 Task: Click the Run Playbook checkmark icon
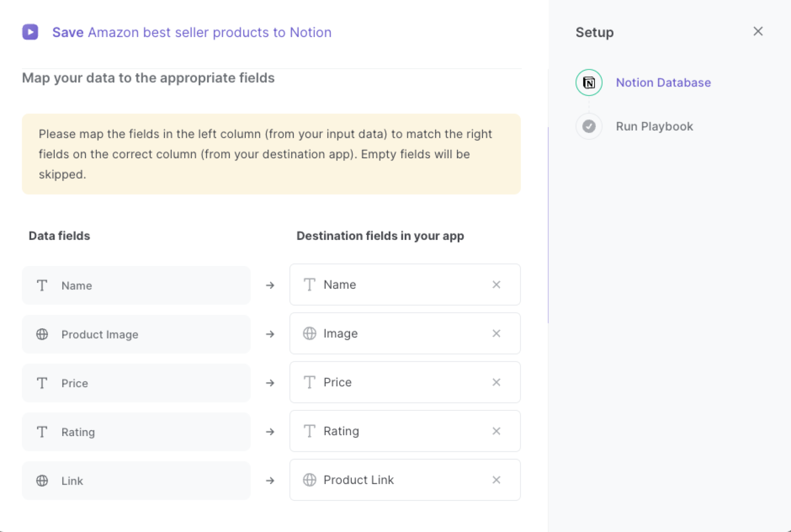pos(589,127)
